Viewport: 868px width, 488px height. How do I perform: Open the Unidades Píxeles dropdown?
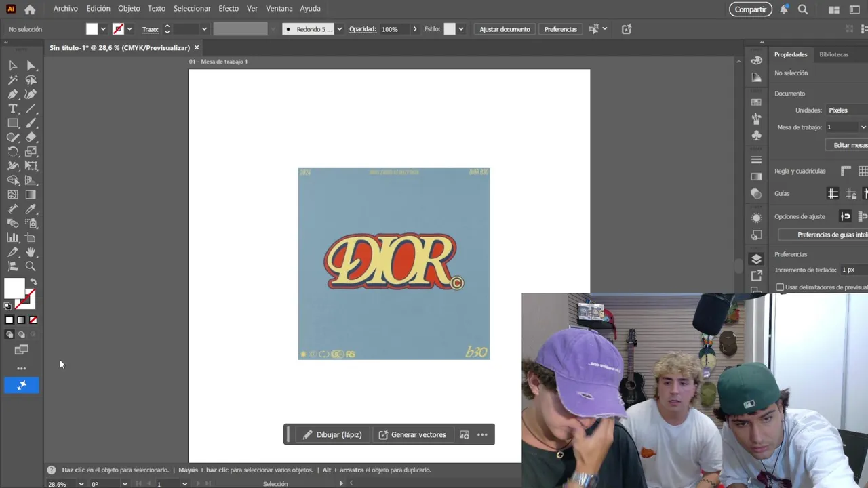pos(846,110)
